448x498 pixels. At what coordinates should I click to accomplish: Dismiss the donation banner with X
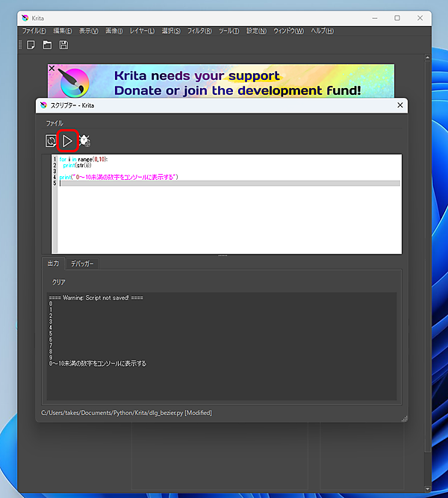click(x=52, y=69)
